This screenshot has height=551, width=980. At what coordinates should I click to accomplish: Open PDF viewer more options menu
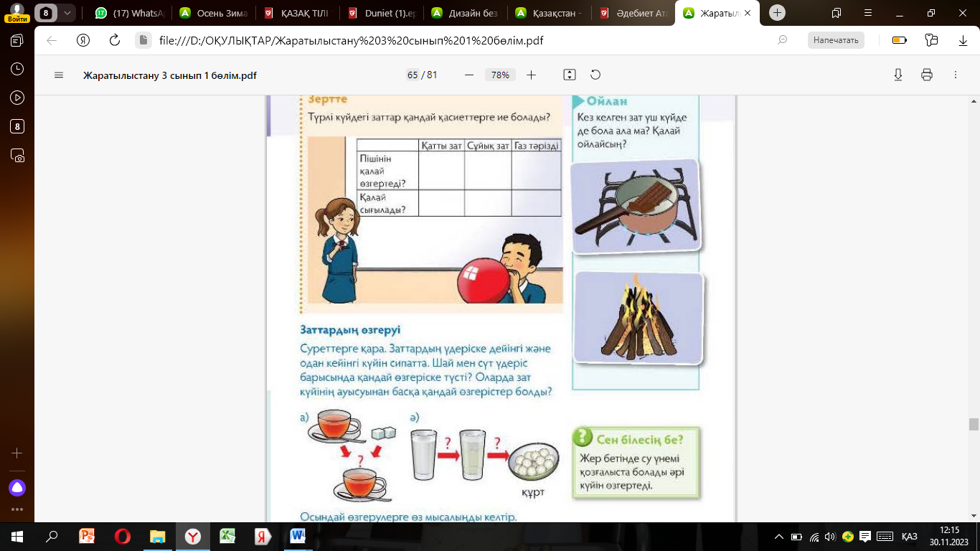pos(956,75)
